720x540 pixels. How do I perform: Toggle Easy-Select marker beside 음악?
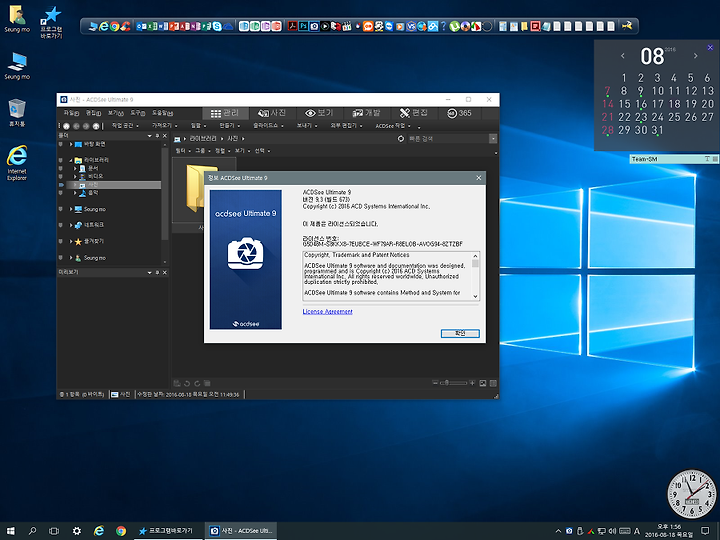click(x=61, y=193)
